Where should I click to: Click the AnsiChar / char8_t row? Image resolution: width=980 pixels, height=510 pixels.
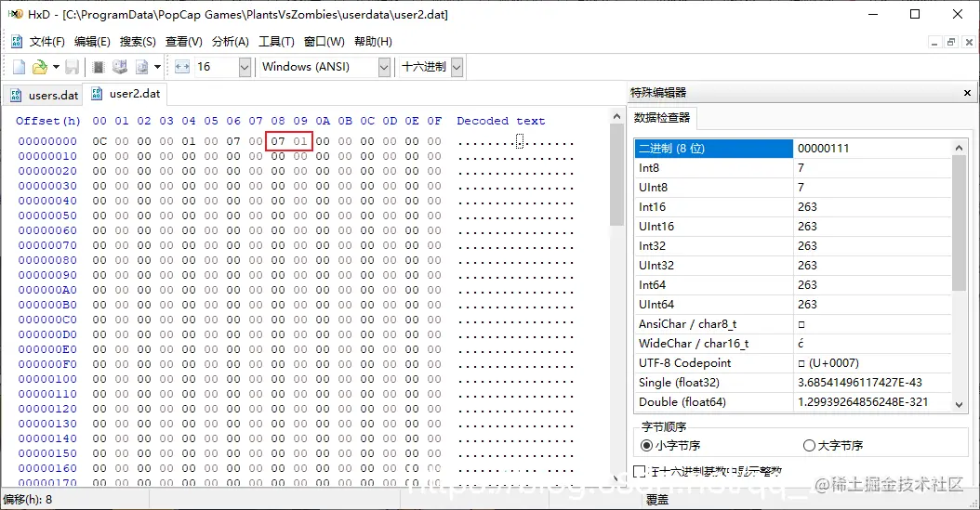792,324
